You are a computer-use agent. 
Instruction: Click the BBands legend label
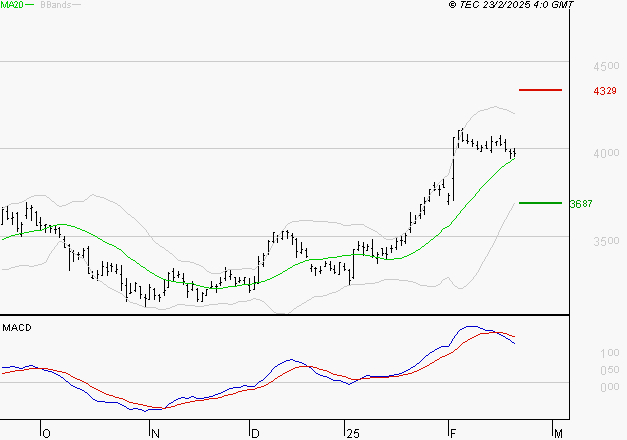coord(56,5)
